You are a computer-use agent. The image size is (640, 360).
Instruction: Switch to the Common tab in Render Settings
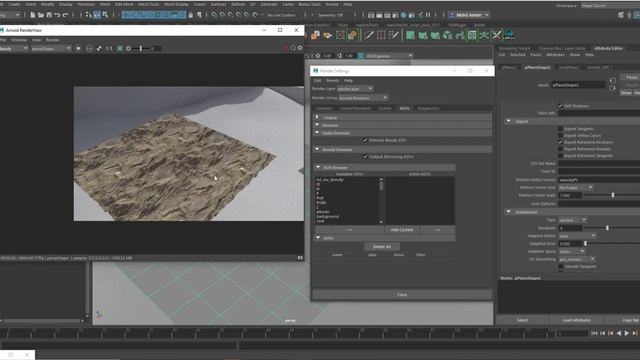[324, 109]
